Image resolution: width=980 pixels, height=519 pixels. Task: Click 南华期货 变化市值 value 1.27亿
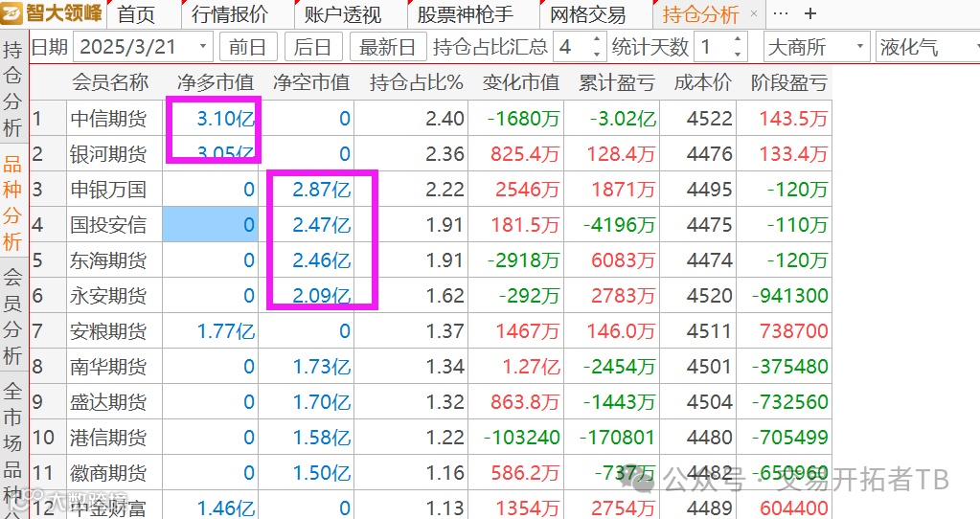click(532, 367)
